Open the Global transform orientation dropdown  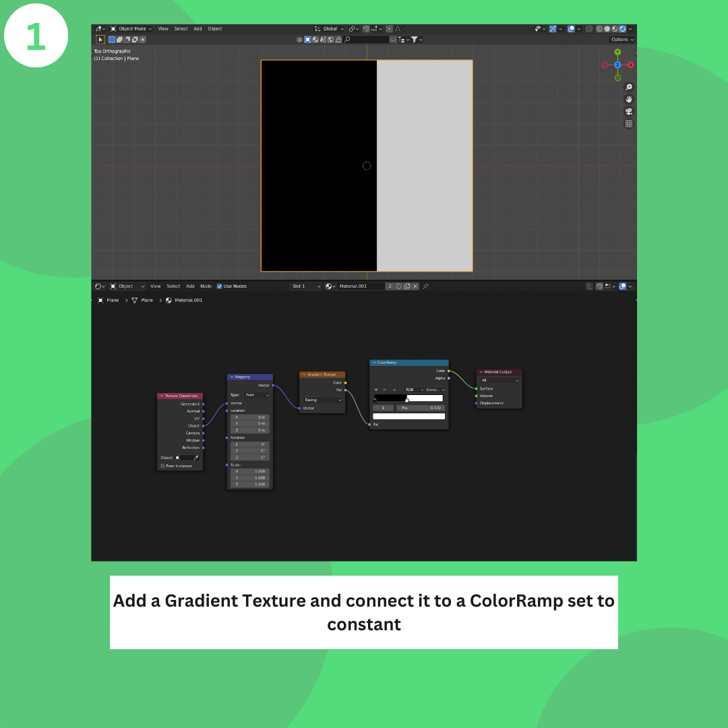[330, 28]
